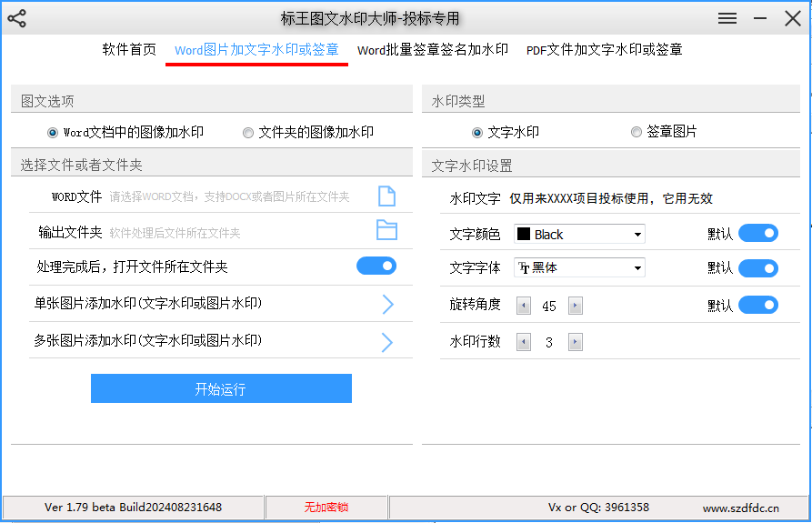The width and height of the screenshot is (812, 523).
Task: Toggle default switch for text color
Action: click(x=757, y=234)
